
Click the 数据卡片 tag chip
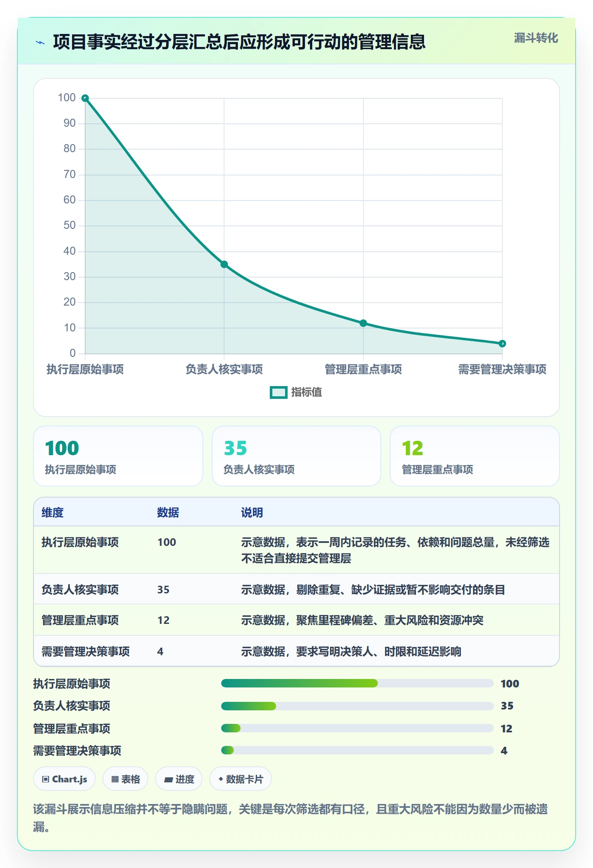pos(241,779)
